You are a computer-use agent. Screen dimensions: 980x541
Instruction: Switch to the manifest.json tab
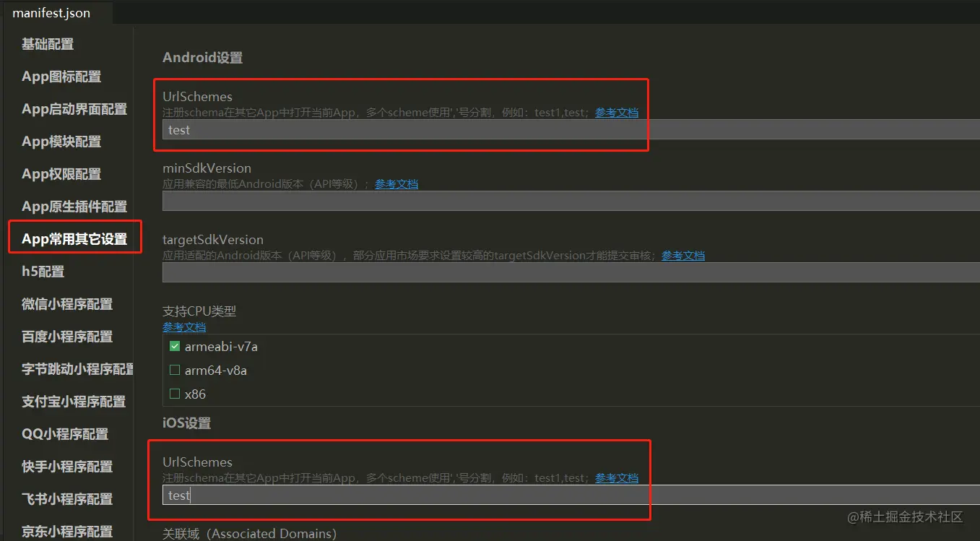[51, 13]
